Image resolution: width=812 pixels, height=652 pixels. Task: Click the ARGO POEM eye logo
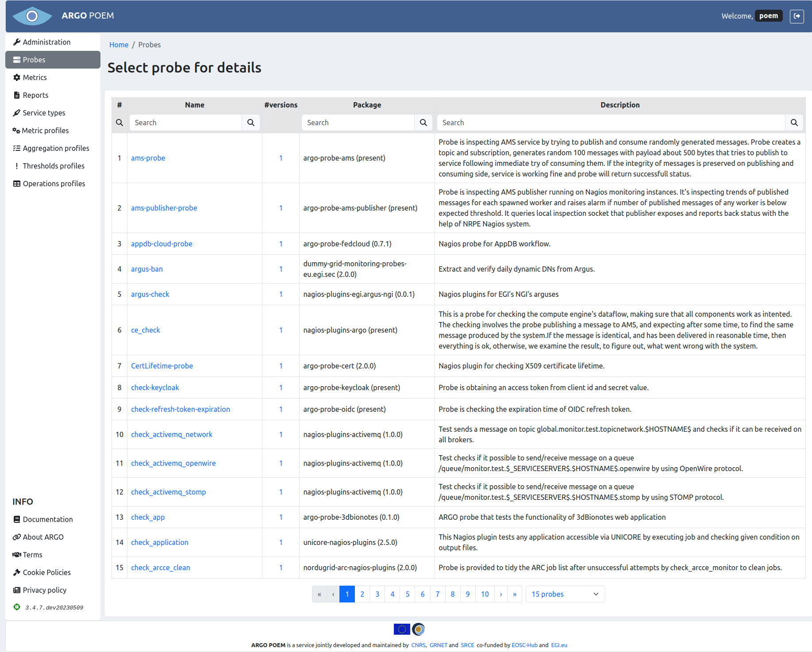32,16
